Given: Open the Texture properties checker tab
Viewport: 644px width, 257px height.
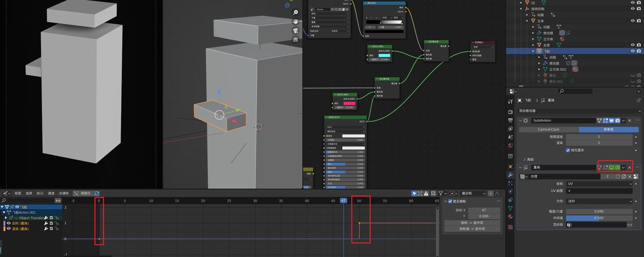Looking at the screenshot, I should 510,227.
